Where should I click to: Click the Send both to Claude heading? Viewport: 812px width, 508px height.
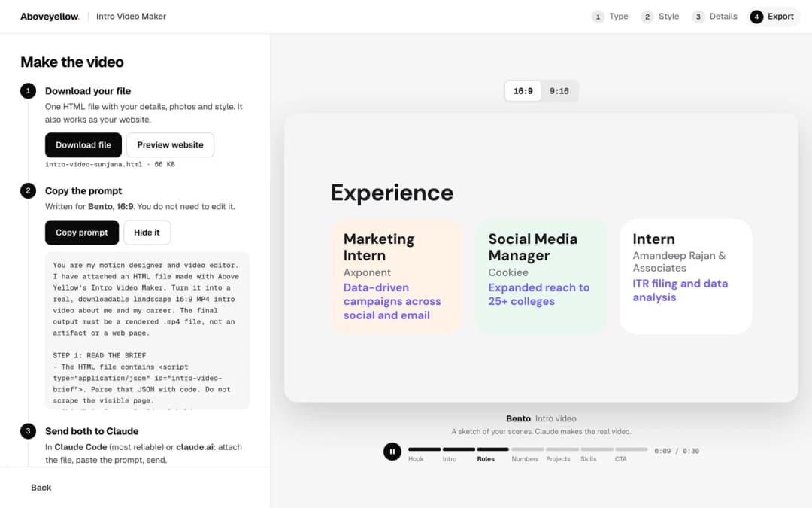point(92,431)
